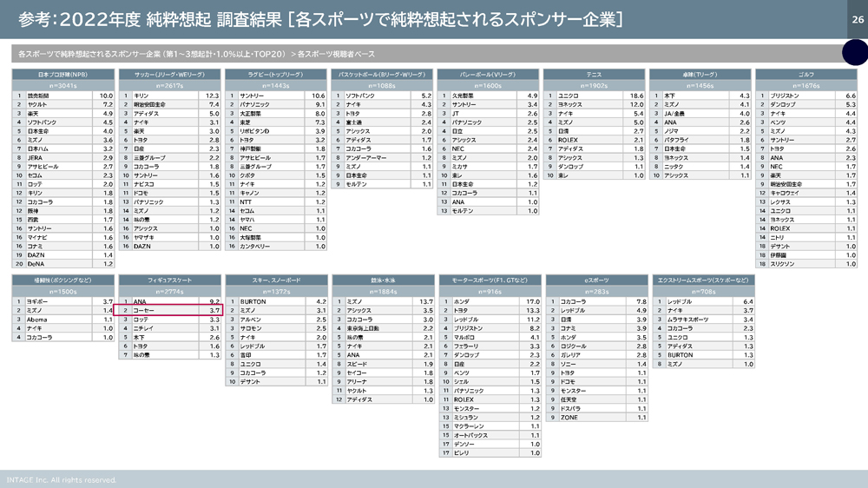The height and width of the screenshot is (488, 868).
Task: Click the 競泳・水泳 table header
Action: [x=383, y=280]
